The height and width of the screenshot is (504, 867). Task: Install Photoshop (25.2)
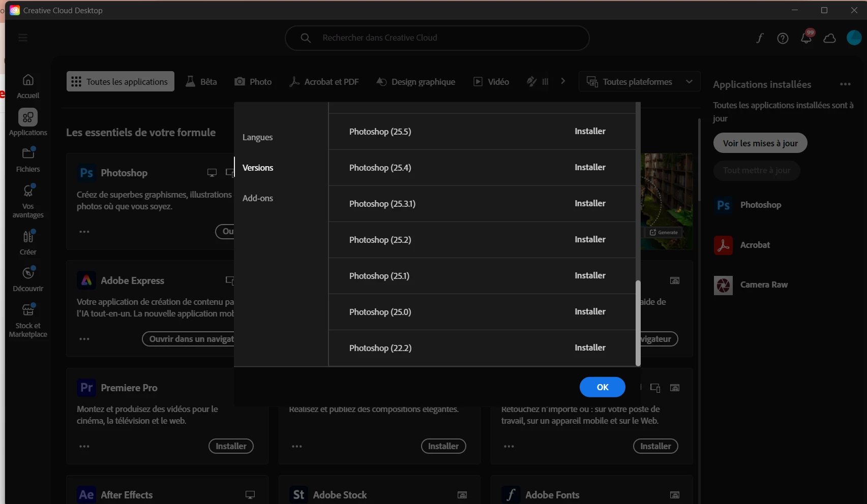pos(590,239)
